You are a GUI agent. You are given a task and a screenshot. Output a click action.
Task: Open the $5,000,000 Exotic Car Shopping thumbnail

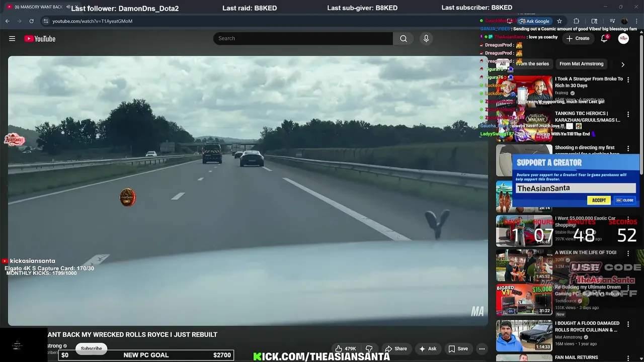tap(524, 231)
